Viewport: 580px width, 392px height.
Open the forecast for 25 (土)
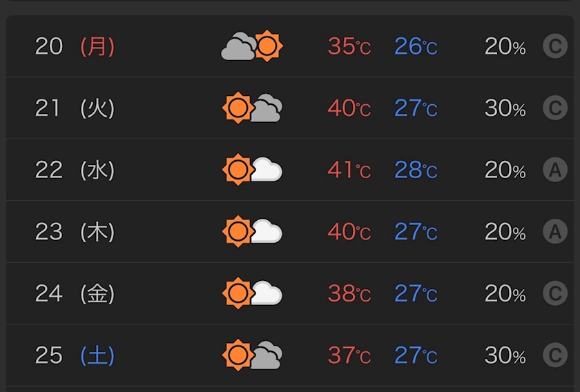point(290,355)
